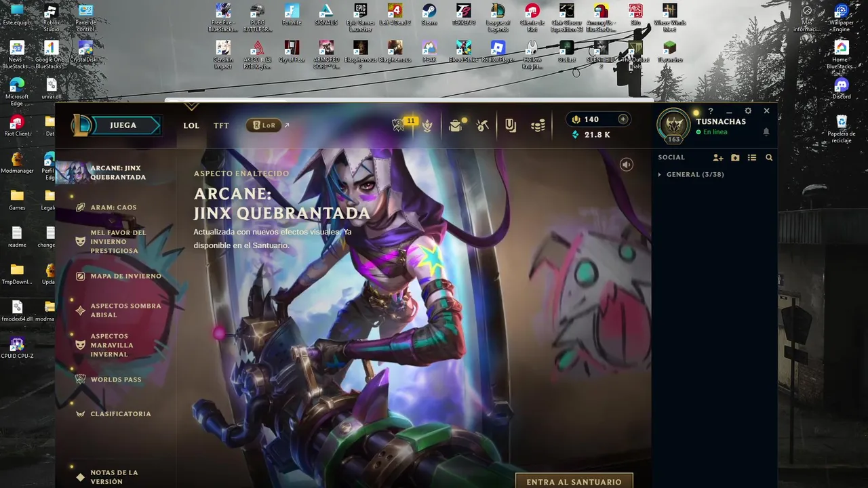
Task: Open the Worlds pass icon with badge 11
Action: click(399, 125)
